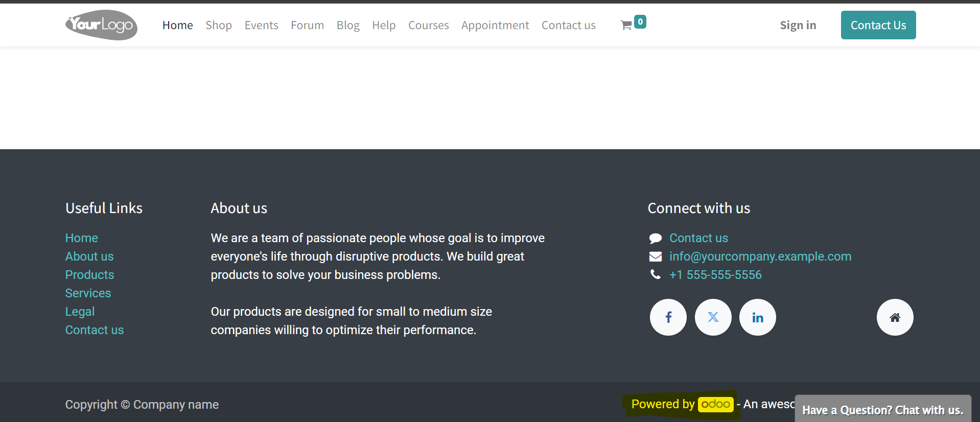Open the X (Twitter) social icon
Image resolution: width=980 pixels, height=422 pixels.
point(713,317)
